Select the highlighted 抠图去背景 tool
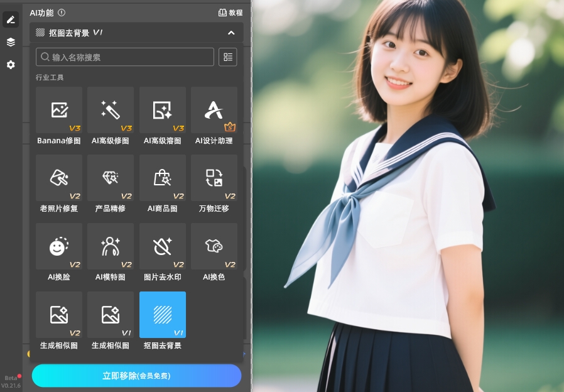The height and width of the screenshot is (392, 564). (x=162, y=314)
